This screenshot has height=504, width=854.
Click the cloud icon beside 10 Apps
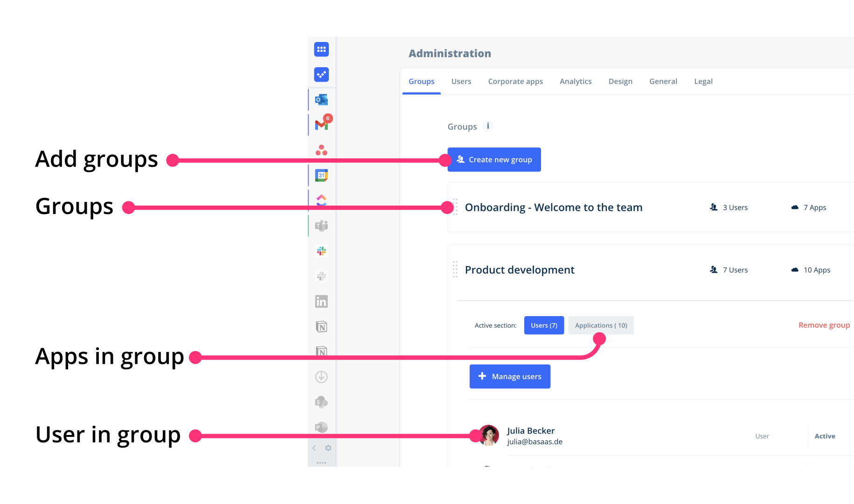pos(795,270)
